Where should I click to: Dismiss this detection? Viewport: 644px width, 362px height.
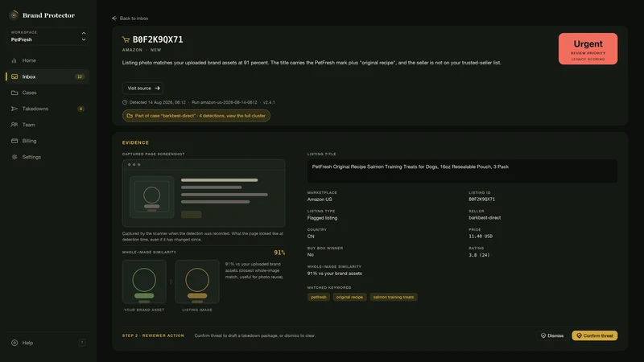pos(551,335)
